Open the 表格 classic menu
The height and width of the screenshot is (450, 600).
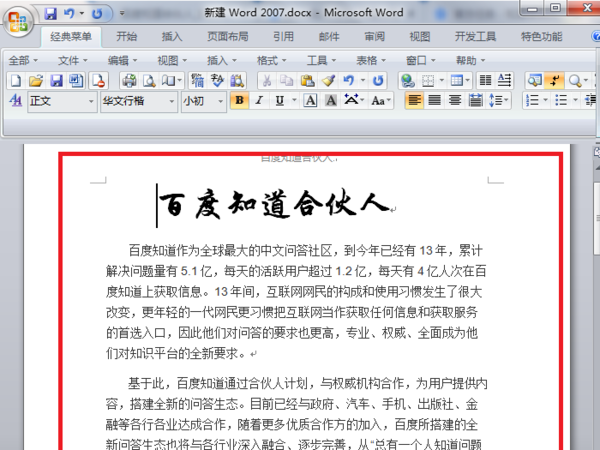(371, 60)
